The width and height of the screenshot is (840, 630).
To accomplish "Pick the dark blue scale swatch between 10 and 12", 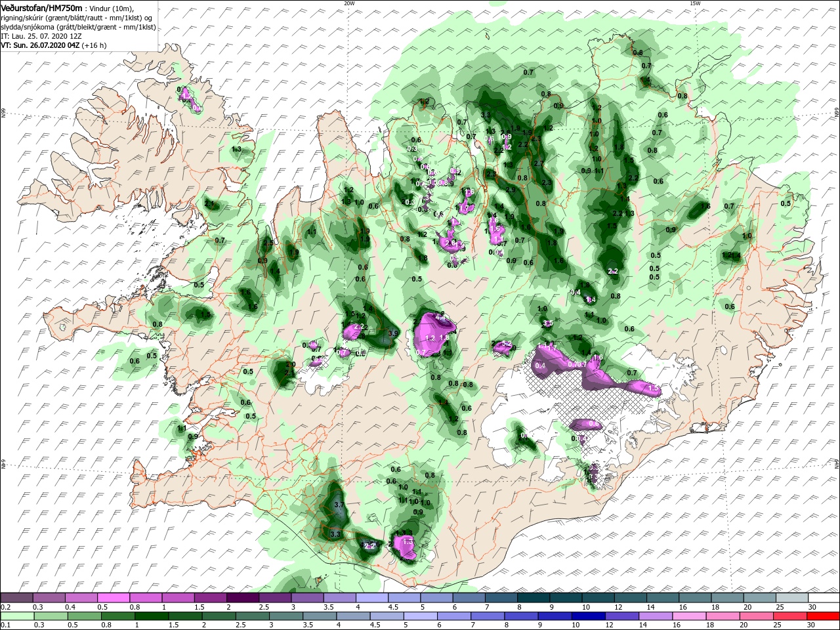I will pyautogui.click(x=589, y=616).
